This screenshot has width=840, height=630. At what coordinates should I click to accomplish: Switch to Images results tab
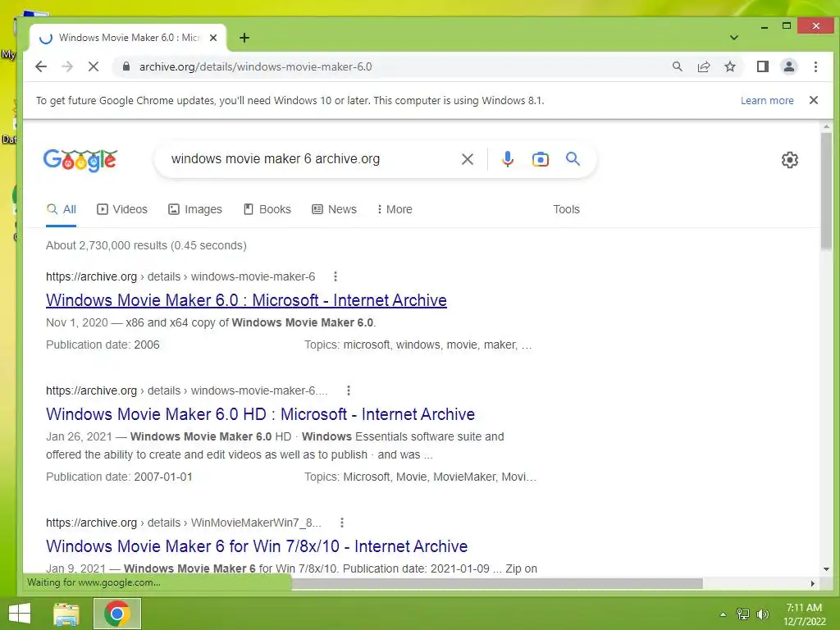coord(195,209)
